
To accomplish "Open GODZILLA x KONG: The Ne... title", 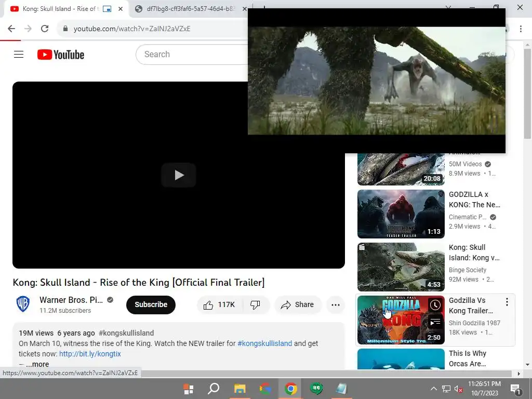I will (474, 199).
